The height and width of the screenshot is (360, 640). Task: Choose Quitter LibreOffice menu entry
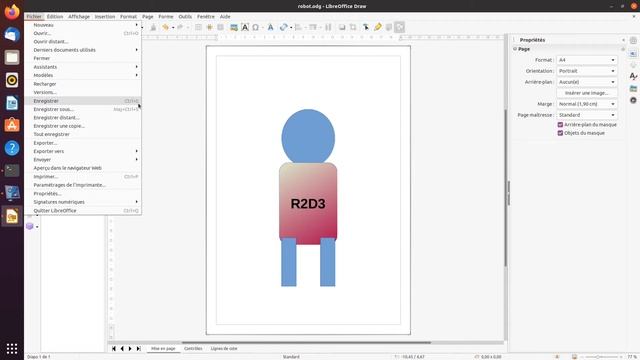pyautogui.click(x=83, y=211)
